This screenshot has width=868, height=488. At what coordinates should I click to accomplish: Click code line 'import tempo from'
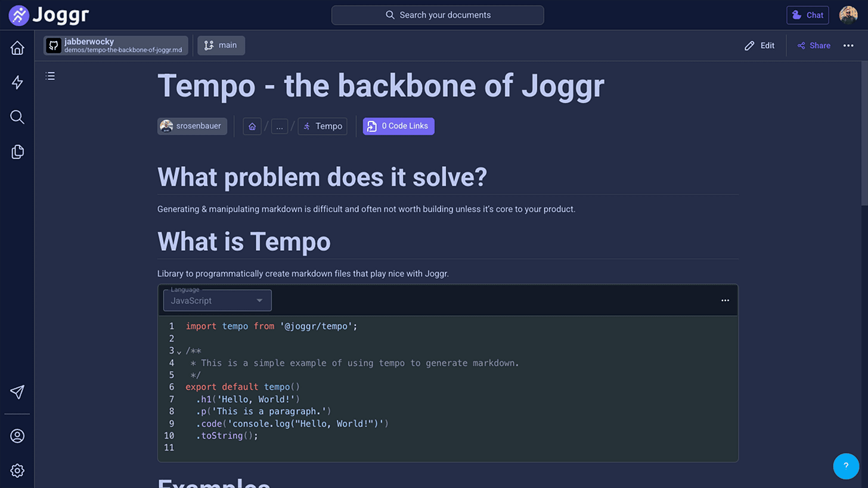click(x=271, y=326)
